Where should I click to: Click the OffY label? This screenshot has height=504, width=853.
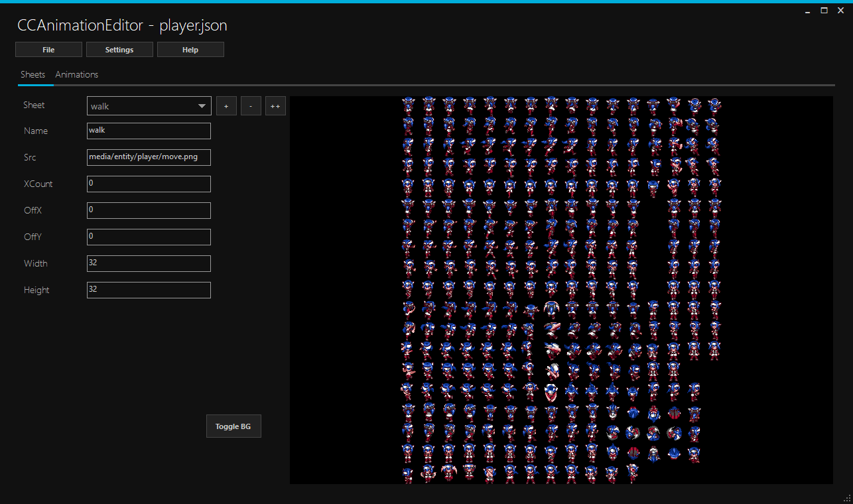pos(33,237)
